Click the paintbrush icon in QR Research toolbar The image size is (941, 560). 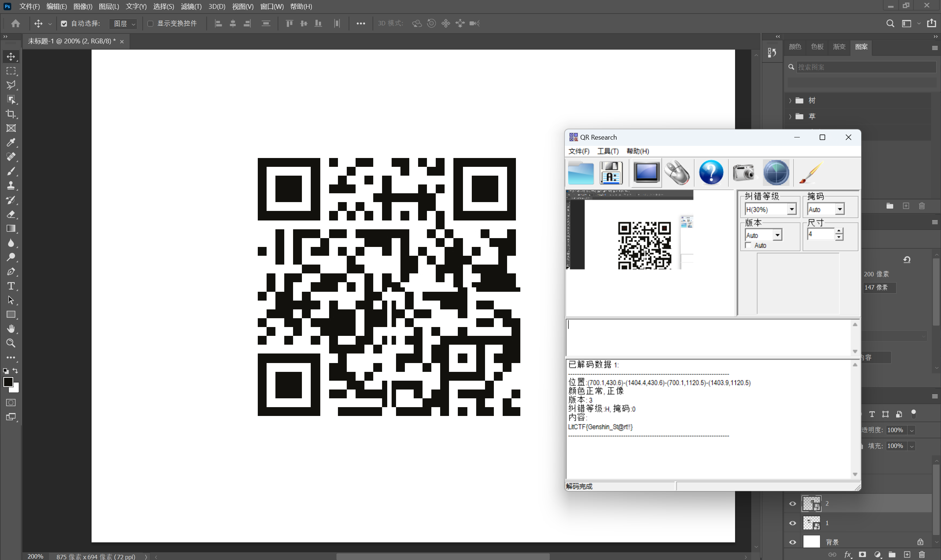pyautogui.click(x=810, y=173)
